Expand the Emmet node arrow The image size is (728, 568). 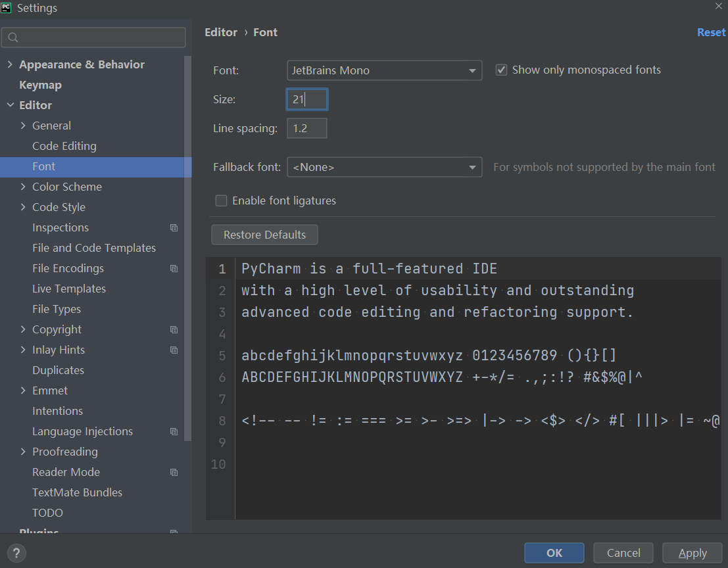coord(23,390)
